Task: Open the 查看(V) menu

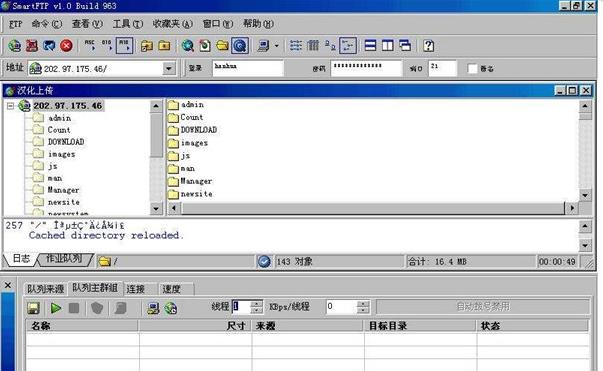Action: pos(87,24)
